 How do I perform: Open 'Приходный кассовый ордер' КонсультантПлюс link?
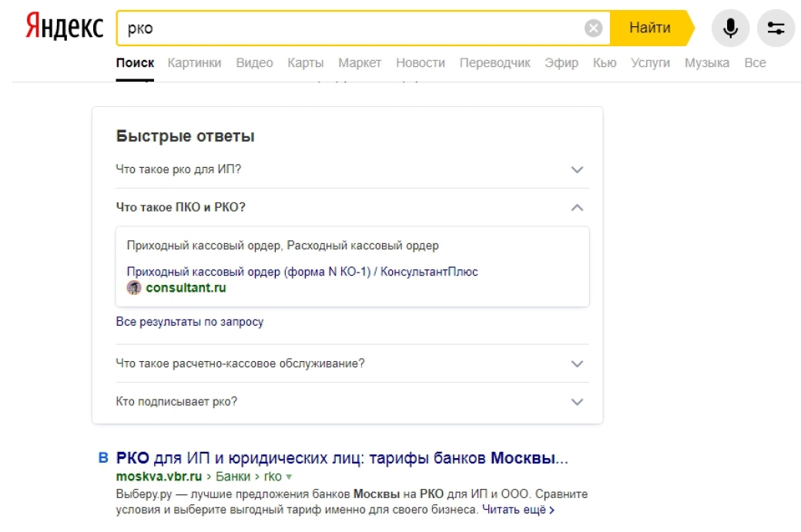pyautogui.click(x=302, y=272)
